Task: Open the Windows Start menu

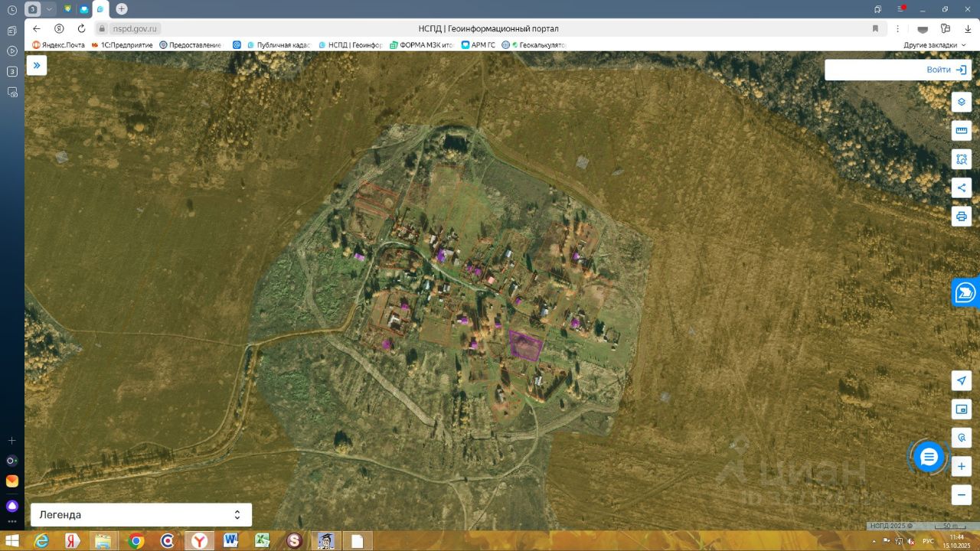Action: point(12,541)
